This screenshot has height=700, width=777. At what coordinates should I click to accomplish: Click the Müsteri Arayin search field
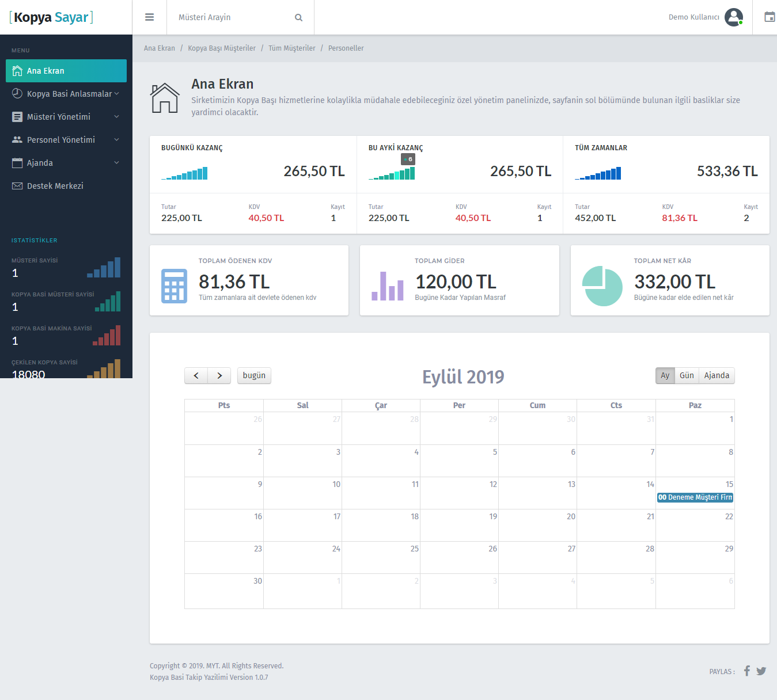233,17
